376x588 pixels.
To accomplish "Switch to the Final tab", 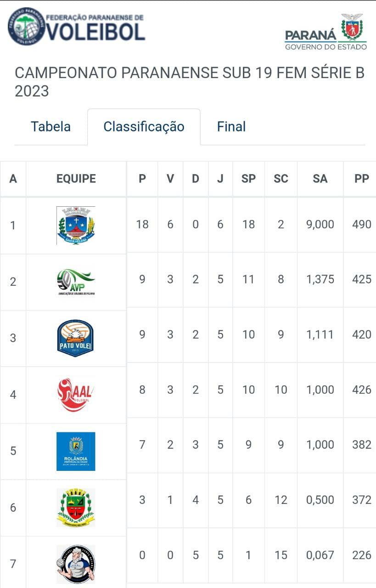I will point(231,127).
